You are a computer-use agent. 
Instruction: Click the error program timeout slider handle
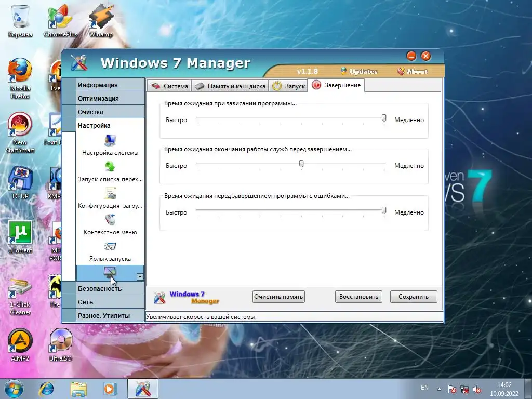384,210
